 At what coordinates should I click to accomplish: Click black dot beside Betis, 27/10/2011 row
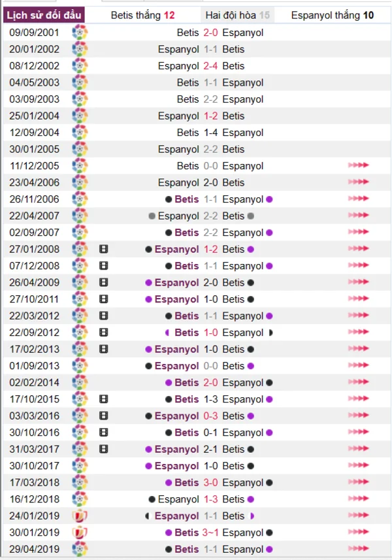point(251,299)
